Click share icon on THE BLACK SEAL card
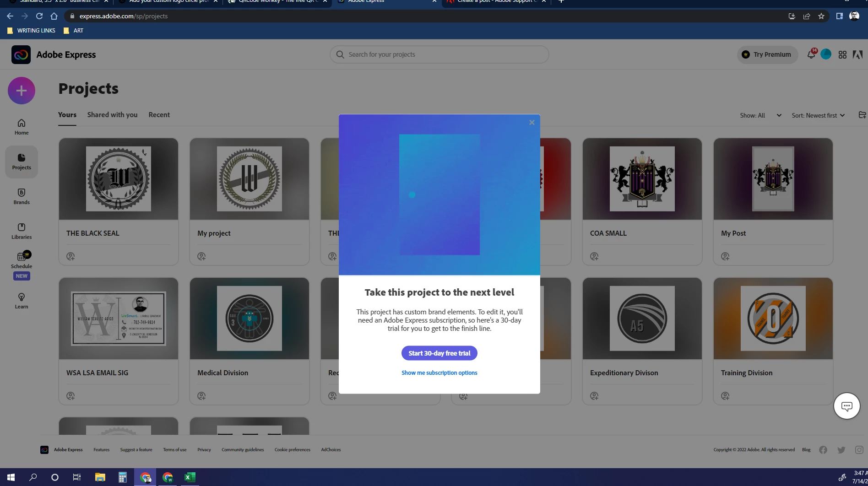The height and width of the screenshot is (486, 868). pos(71,256)
